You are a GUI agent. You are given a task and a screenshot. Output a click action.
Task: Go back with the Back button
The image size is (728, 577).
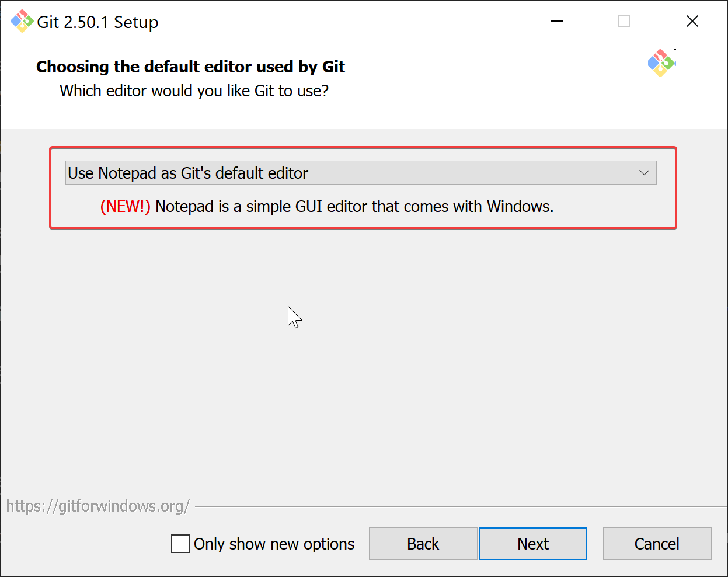[423, 544]
